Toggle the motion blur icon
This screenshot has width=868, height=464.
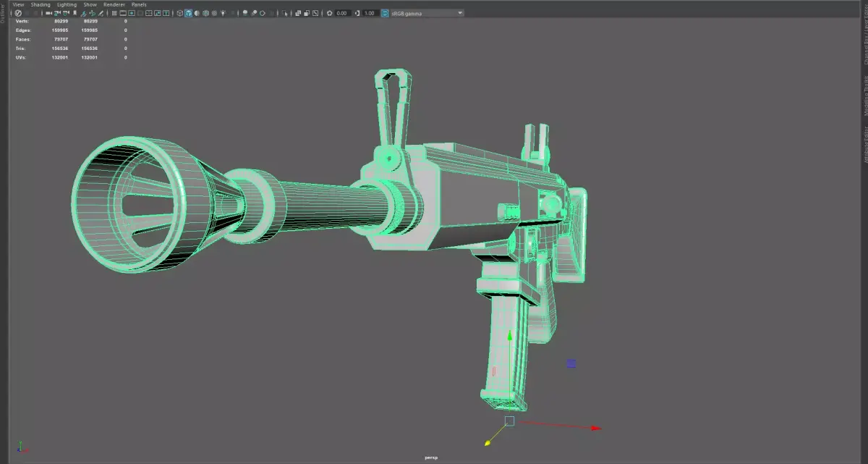[x=254, y=13]
